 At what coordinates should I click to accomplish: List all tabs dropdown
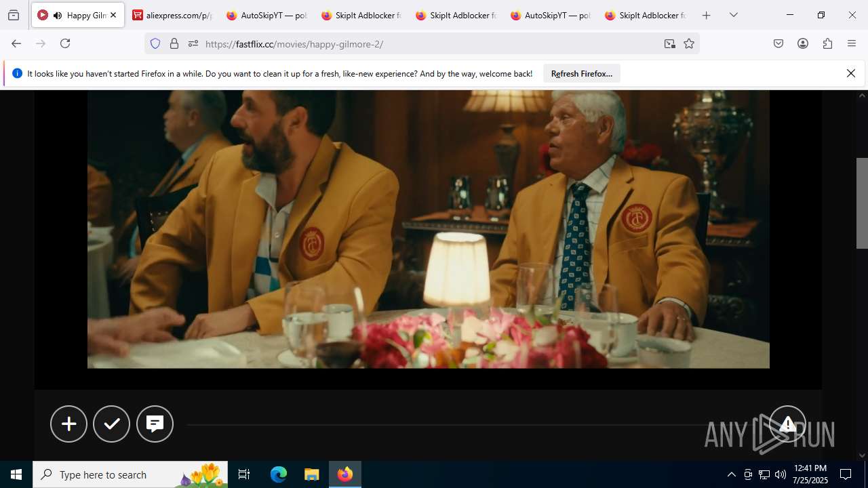734,15
